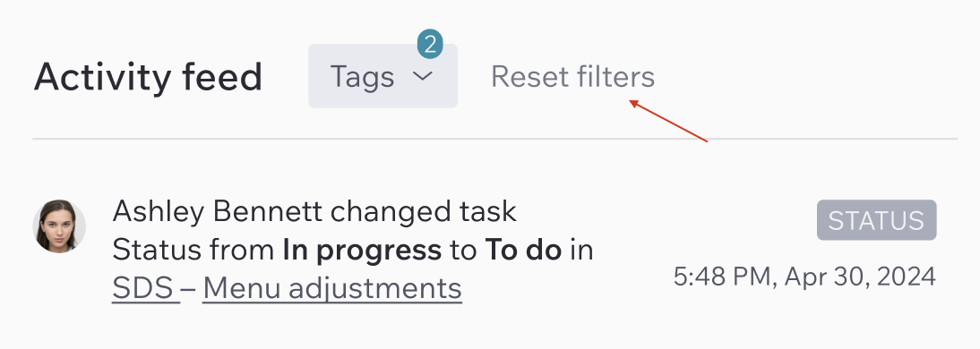The image size is (980, 349).
Task: Click the STATUS tag label
Action: (876, 220)
